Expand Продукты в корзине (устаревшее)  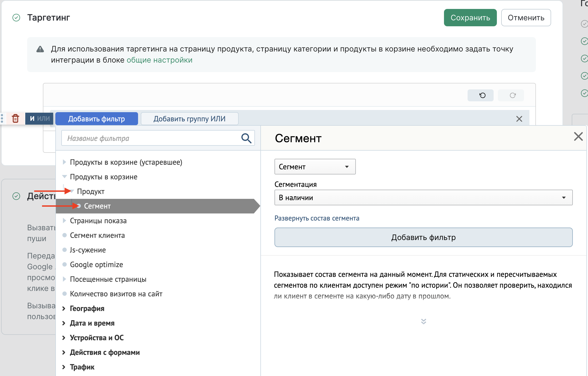point(64,162)
